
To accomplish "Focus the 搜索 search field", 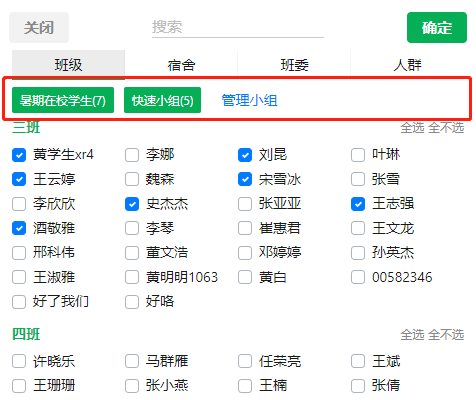I will (x=238, y=28).
